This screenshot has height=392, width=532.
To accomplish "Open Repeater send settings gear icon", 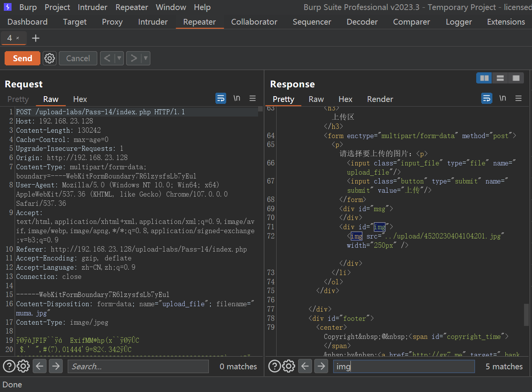I will [50, 58].
